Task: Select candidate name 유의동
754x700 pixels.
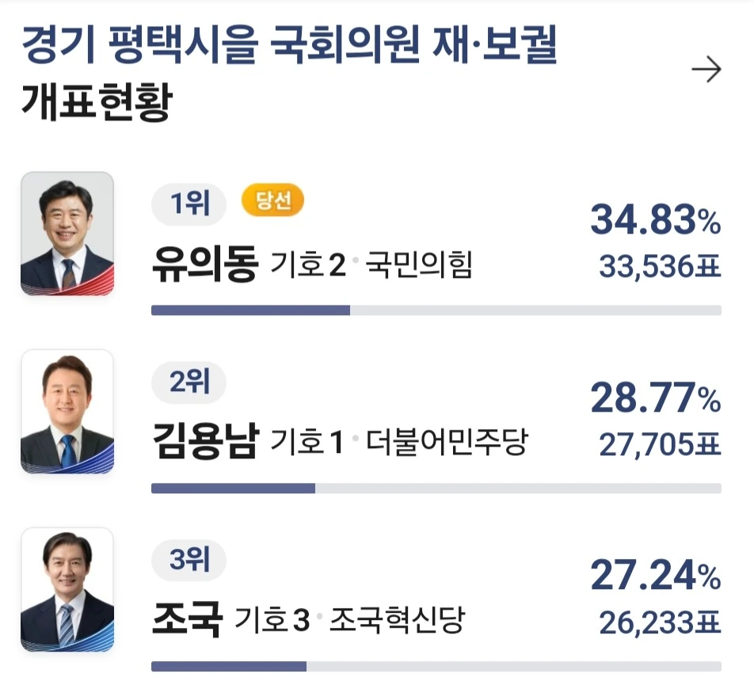Action: (x=205, y=264)
